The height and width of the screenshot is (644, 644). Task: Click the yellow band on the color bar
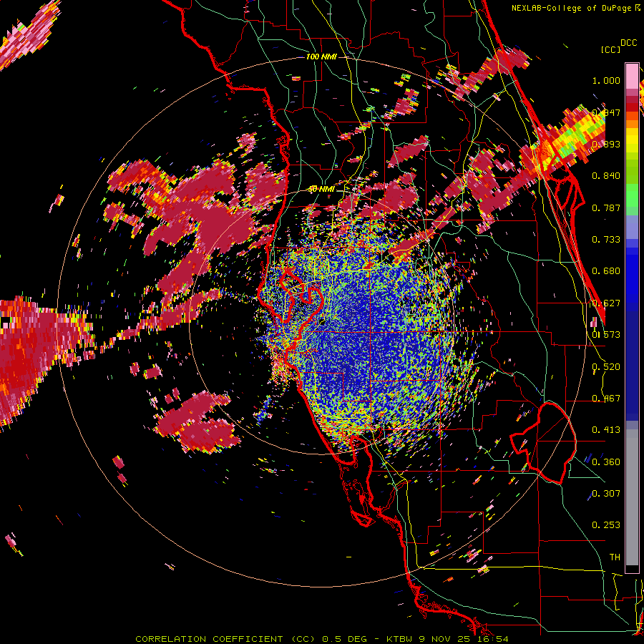click(x=632, y=140)
